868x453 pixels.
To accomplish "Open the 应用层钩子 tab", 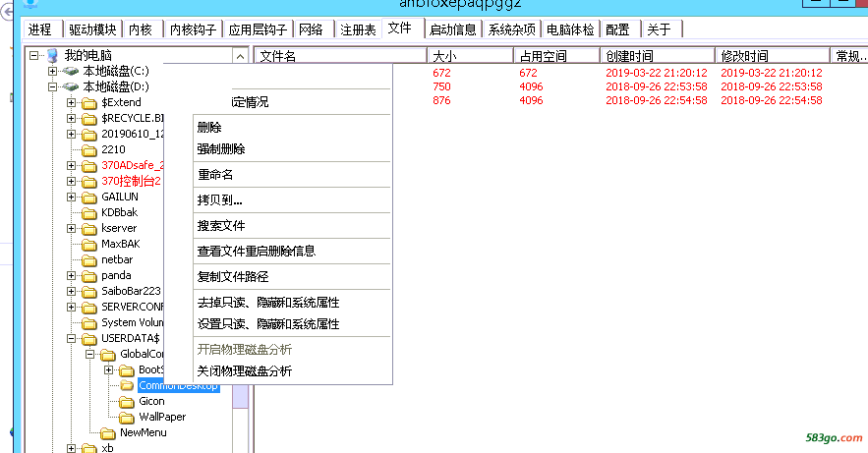I will (258, 29).
